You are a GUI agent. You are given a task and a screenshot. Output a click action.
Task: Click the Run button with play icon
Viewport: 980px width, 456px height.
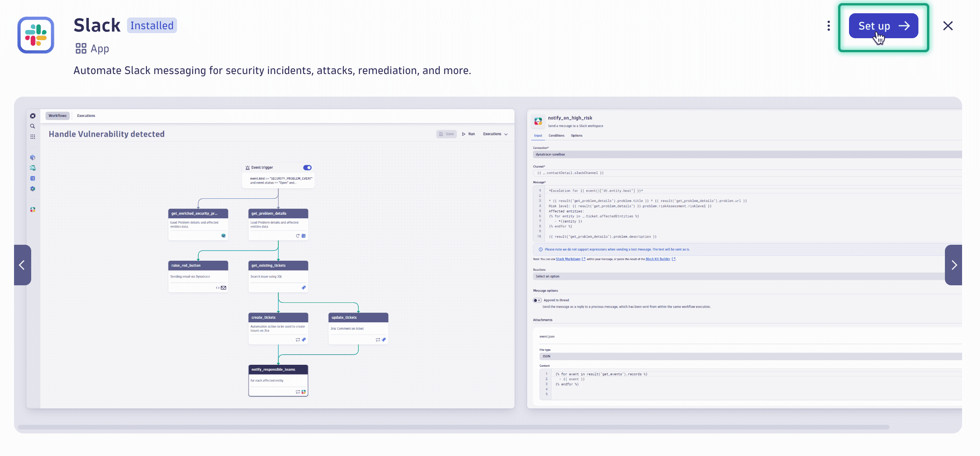point(469,134)
